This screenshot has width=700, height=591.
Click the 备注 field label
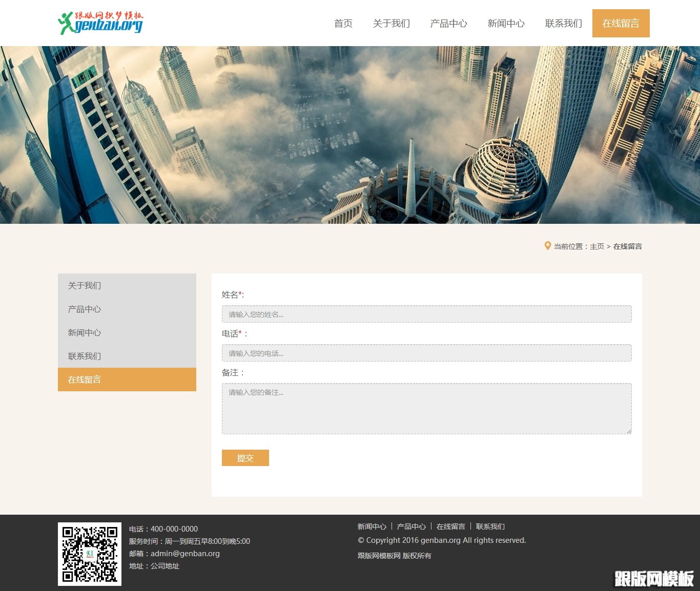coord(233,372)
